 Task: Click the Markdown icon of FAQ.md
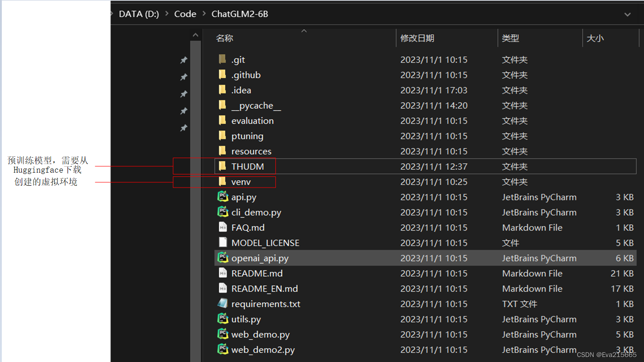click(x=222, y=227)
